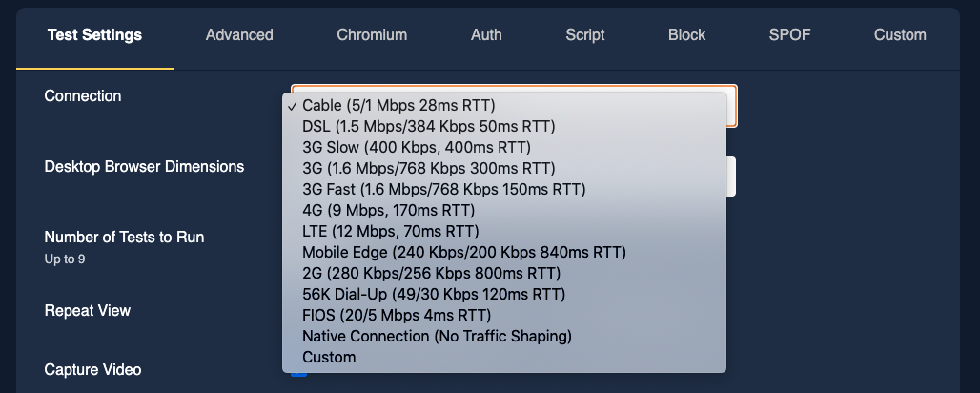Select 3G Fast 150ms RTT option

[443, 189]
